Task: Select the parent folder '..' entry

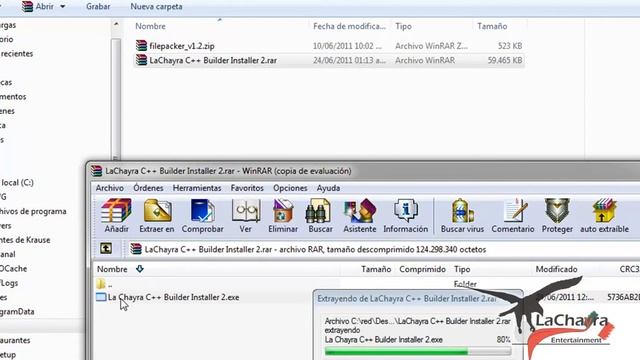Action: click(105, 284)
